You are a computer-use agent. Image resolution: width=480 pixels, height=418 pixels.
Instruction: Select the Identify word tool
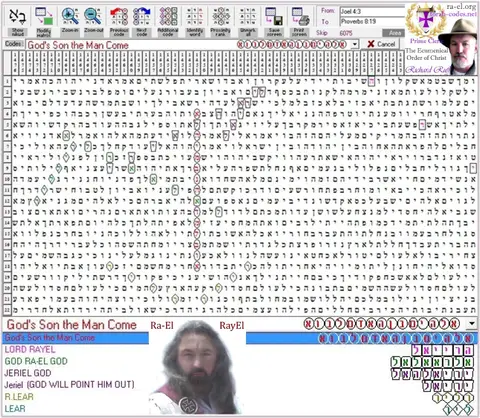click(194, 16)
